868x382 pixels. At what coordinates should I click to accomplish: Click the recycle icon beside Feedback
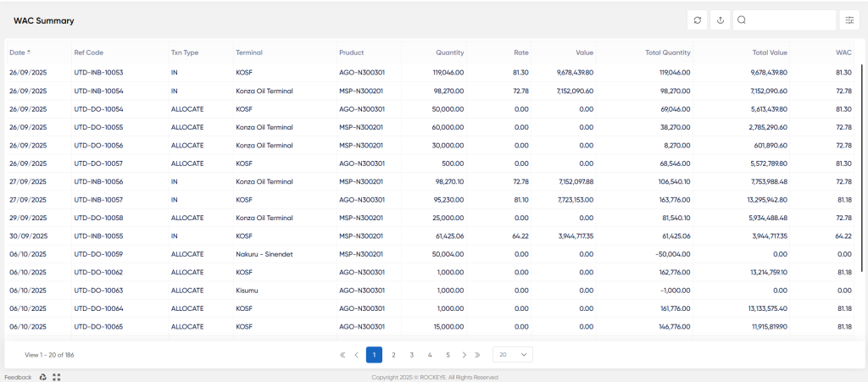pyautogui.click(x=43, y=377)
